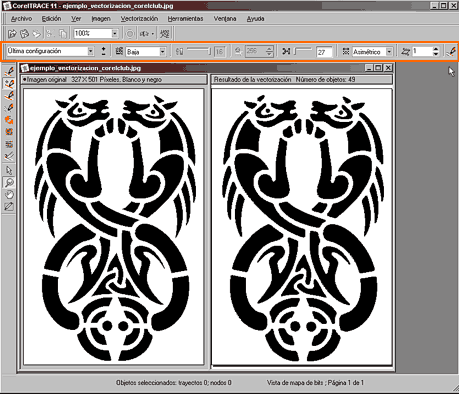Open the Baja noise filter dropdown
Viewport: 459px width, 394px height.
pyautogui.click(x=162, y=52)
